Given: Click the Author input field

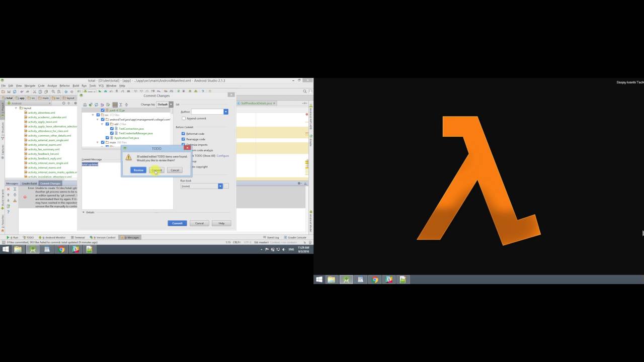Looking at the screenshot, I should (207, 112).
